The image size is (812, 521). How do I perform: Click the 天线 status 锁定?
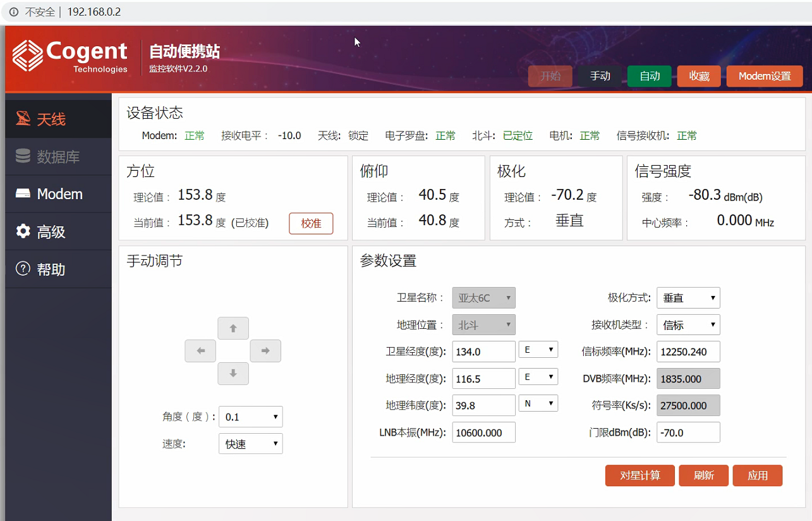pyautogui.click(x=358, y=135)
